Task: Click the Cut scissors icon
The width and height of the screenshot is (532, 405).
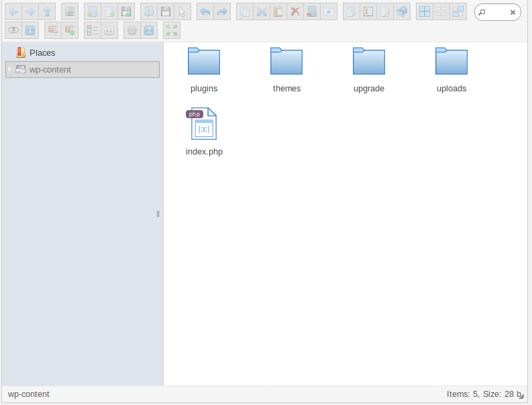Action: click(262, 11)
